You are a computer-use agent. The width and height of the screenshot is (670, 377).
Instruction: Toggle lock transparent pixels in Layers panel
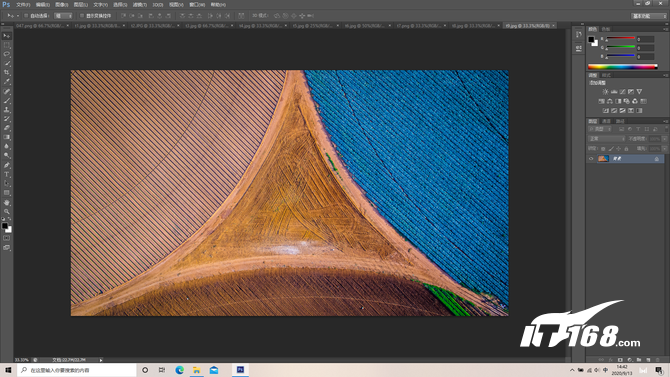603,149
